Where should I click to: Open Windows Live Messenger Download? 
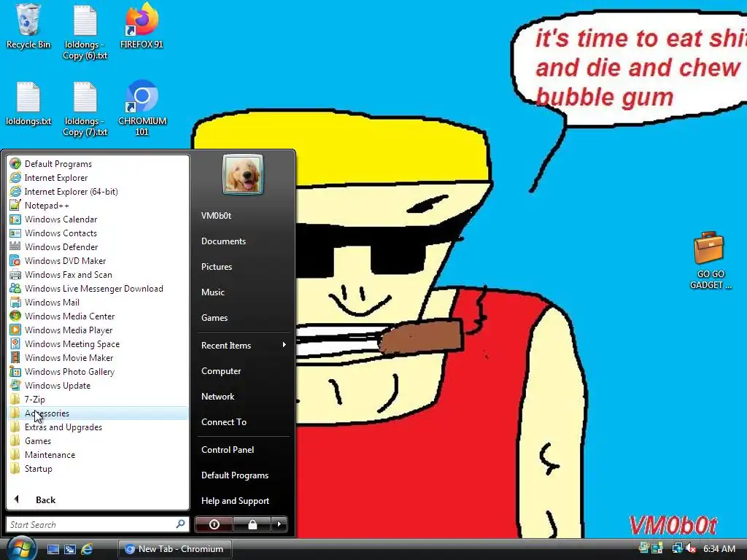tap(98, 289)
